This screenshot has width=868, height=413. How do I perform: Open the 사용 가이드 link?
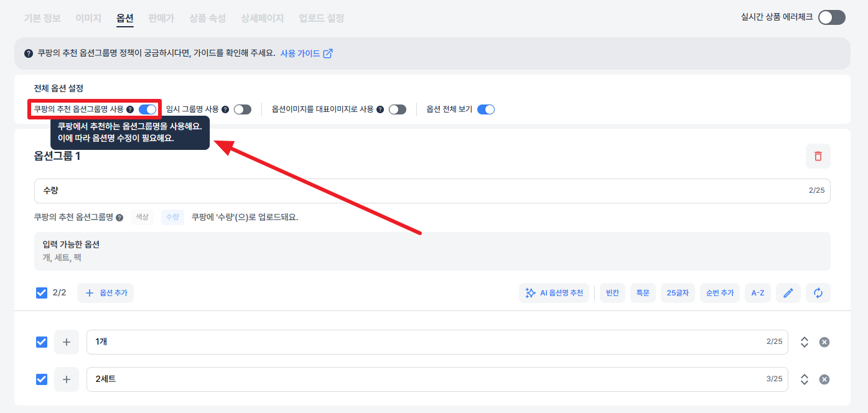click(x=306, y=53)
